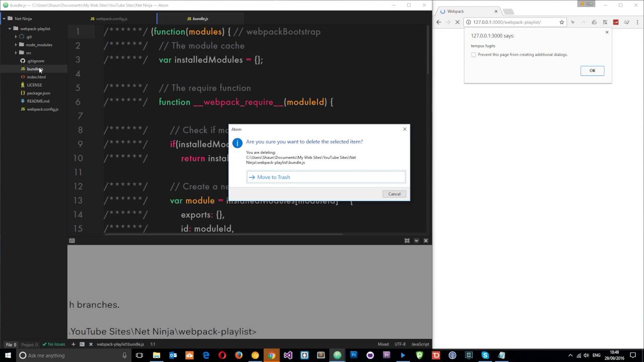The width and height of the screenshot is (644, 362).
Task: Change UTF-8 encoding in status bar
Action: point(400,344)
